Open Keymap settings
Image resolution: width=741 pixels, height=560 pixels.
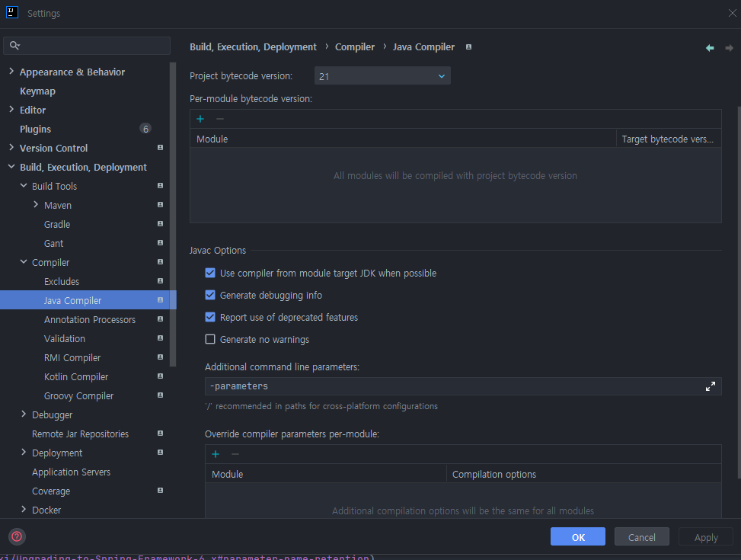pos(37,91)
